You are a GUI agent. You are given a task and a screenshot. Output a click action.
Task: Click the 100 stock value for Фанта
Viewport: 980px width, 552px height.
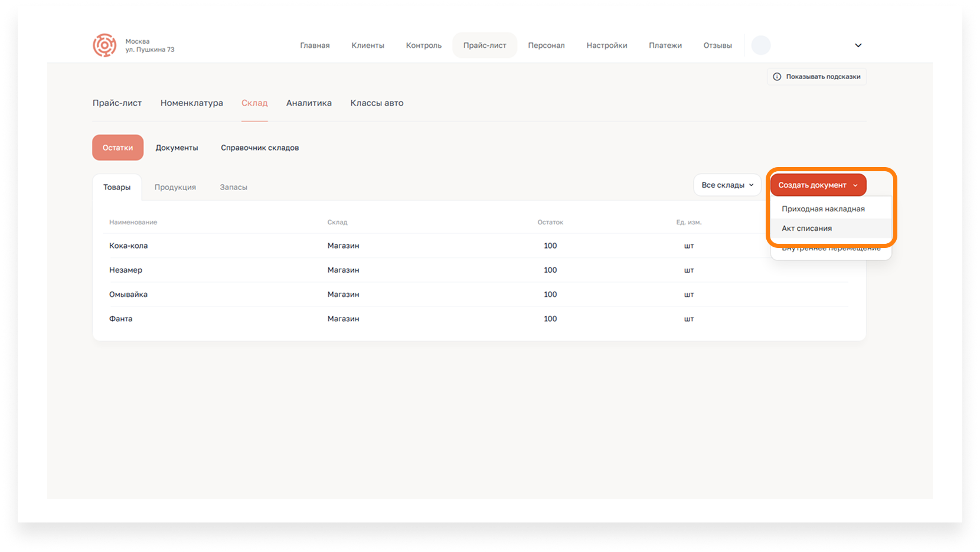pos(550,319)
